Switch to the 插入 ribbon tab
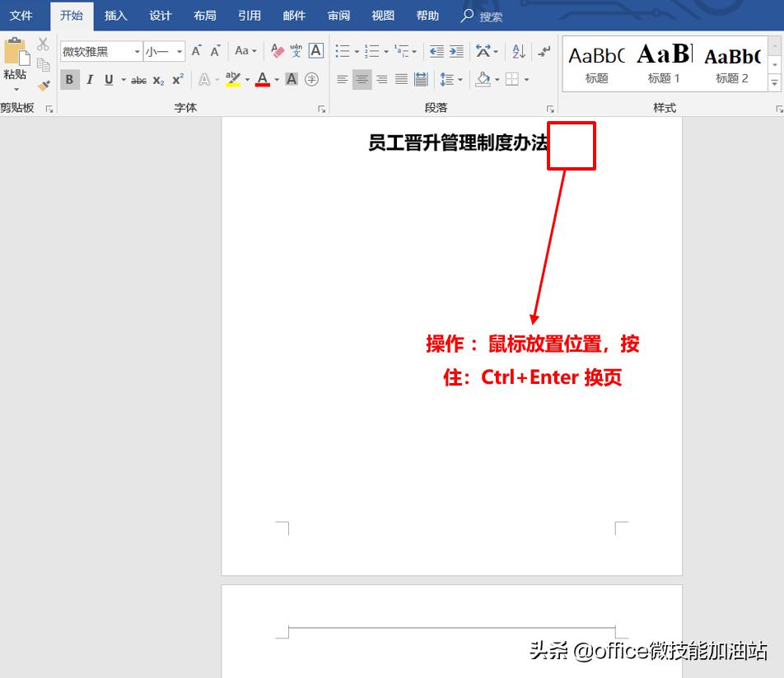Image resolution: width=784 pixels, height=678 pixels. tap(115, 15)
